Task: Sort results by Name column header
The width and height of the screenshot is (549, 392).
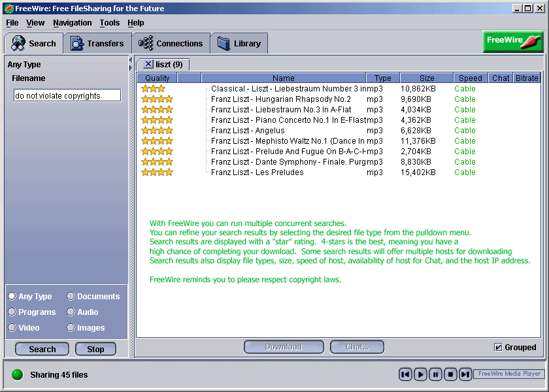Action: [x=284, y=78]
